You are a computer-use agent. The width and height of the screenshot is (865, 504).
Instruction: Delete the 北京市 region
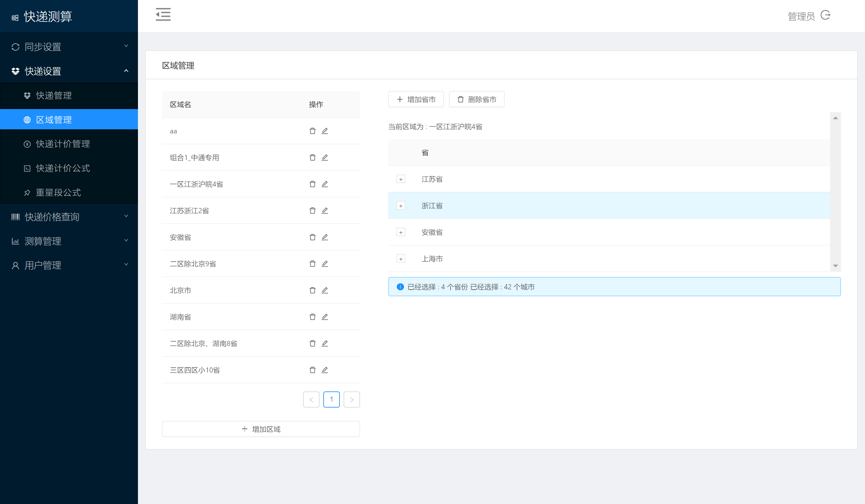click(312, 290)
